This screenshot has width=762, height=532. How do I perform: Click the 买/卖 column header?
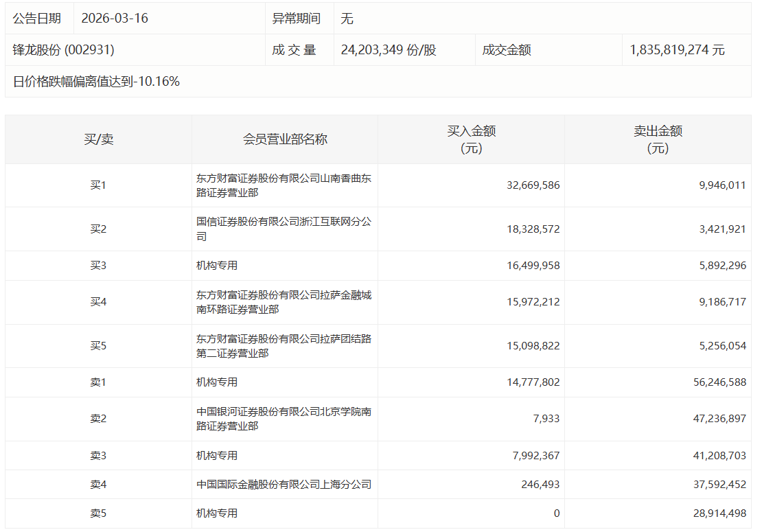point(98,139)
